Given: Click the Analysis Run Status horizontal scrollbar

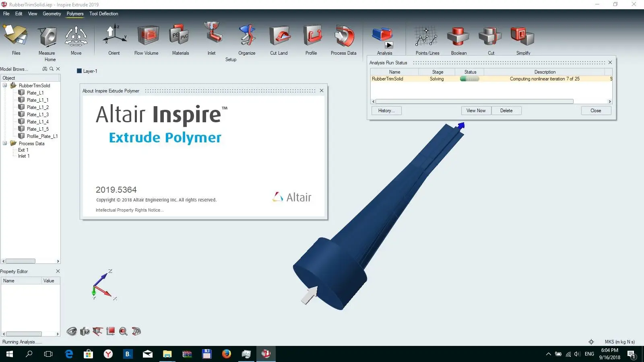Looking at the screenshot, I should 474,101.
